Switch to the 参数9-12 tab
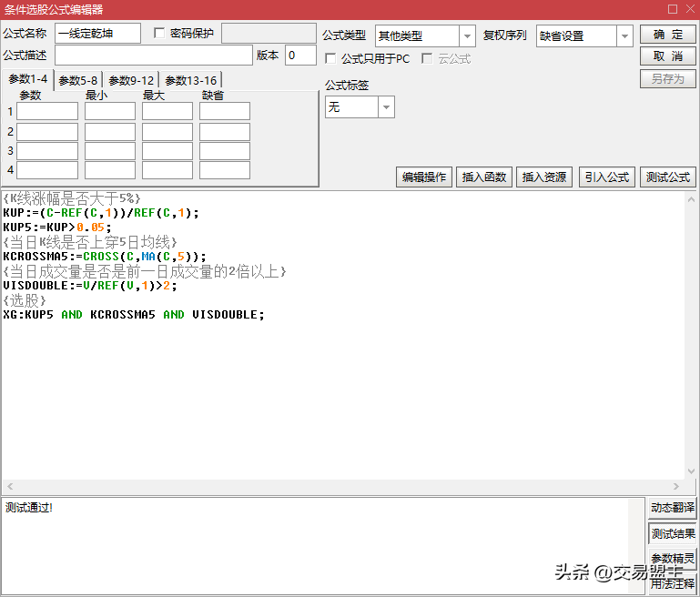 coord(131,80)
